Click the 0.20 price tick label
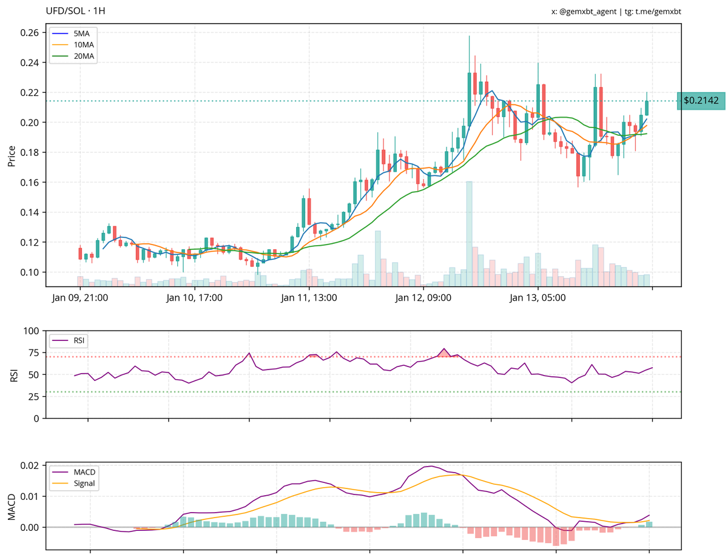 tap(30, 123)
